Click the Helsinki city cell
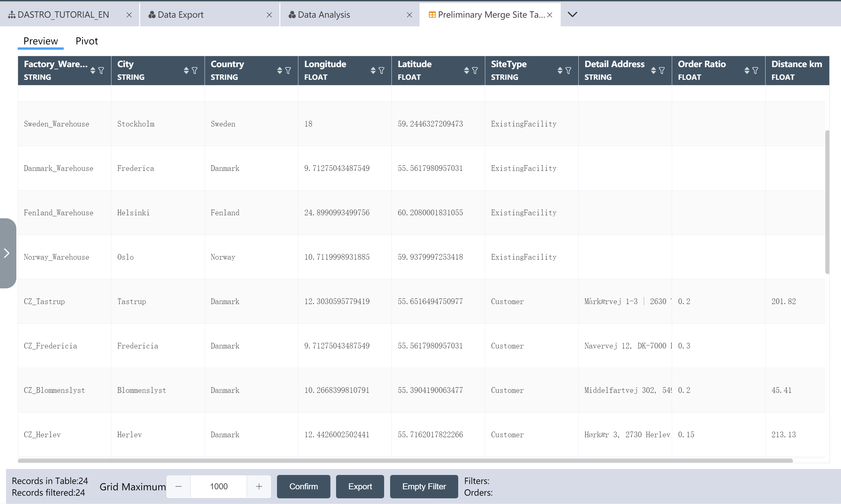 (158, 213)
